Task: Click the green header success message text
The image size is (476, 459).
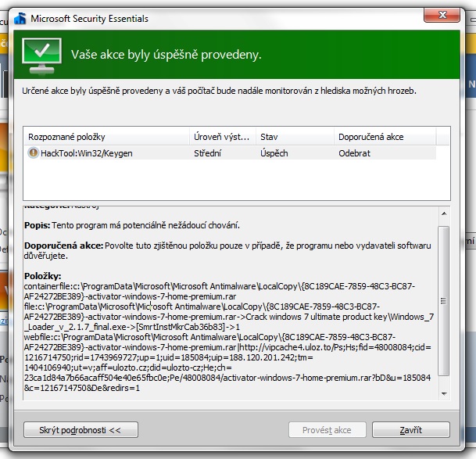Action: click(166, 55)
